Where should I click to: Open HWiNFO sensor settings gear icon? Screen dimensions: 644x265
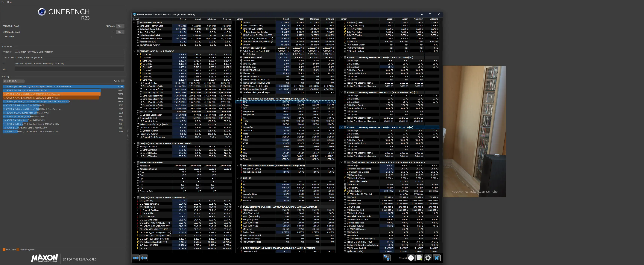pyautogui.click(x=428, y=258)
